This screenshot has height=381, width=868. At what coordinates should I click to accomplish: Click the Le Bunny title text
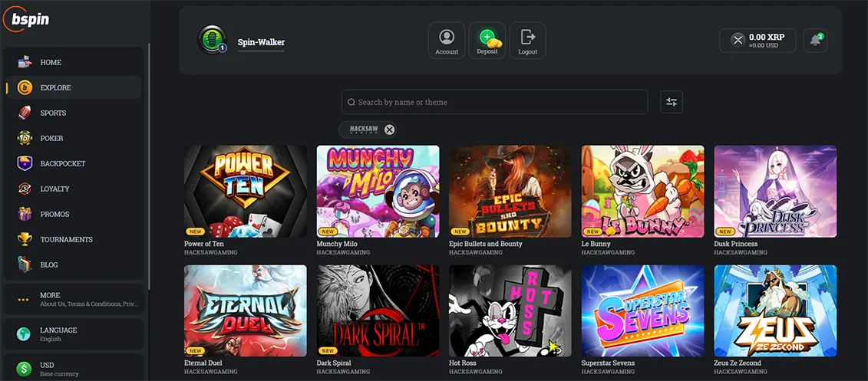pyautogui.click(x=596, y=244)
